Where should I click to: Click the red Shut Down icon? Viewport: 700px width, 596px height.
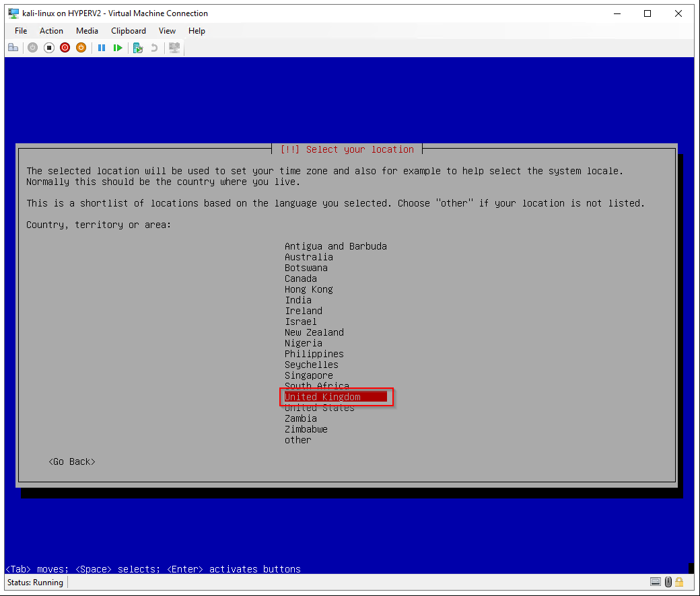point(65,48)
